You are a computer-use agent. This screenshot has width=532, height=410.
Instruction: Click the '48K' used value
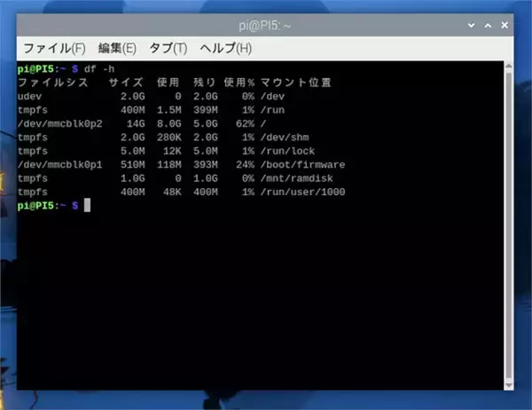pos(172,192)
